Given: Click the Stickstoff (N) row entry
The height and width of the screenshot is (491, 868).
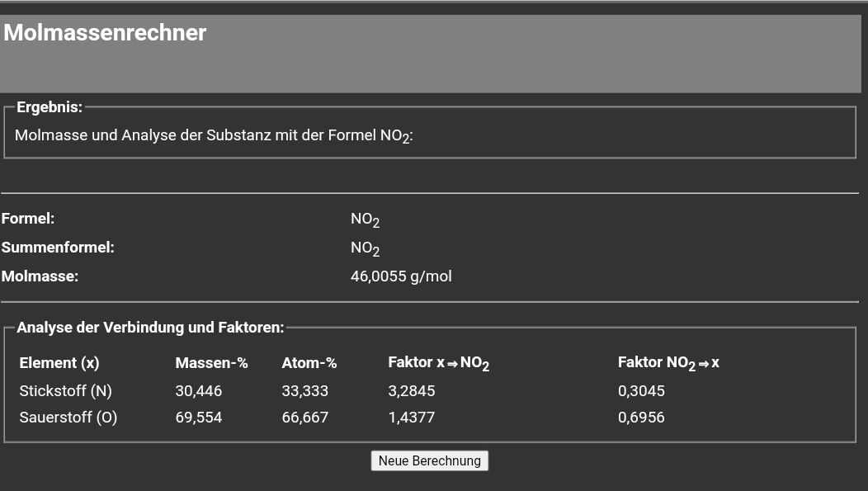Looking at the screenshot, I should [65, 390].
